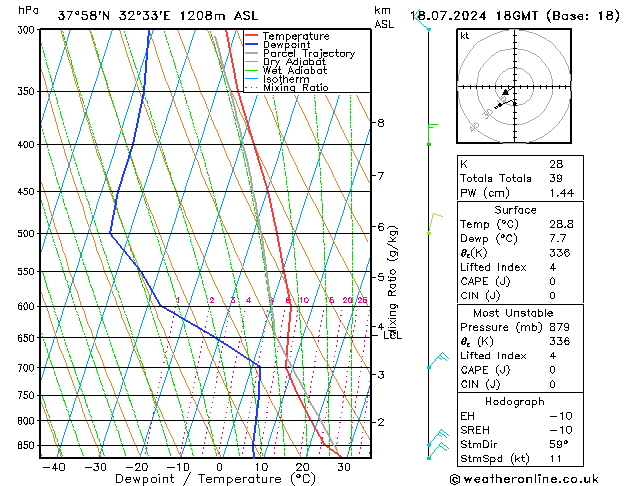Click the 300 hPa pressure axis label
Viewport: 629px width, 486px height.
[28, 30]
